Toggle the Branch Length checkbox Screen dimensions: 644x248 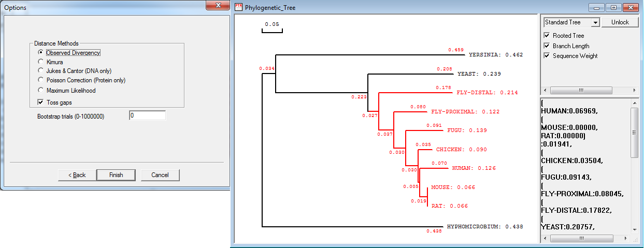tap(547, 46)
